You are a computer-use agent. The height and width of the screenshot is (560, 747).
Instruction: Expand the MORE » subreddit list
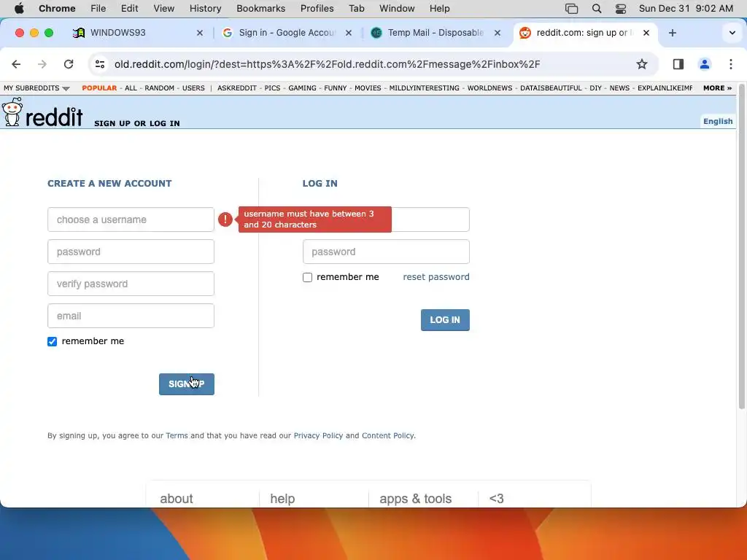717,88
